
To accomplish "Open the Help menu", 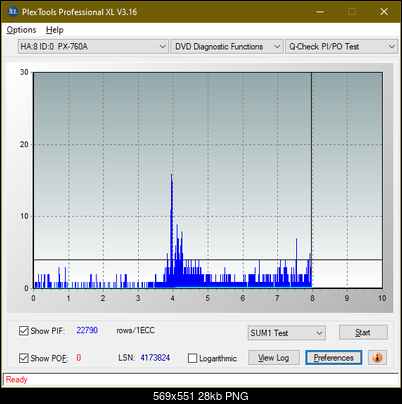I will coord(55,30).
